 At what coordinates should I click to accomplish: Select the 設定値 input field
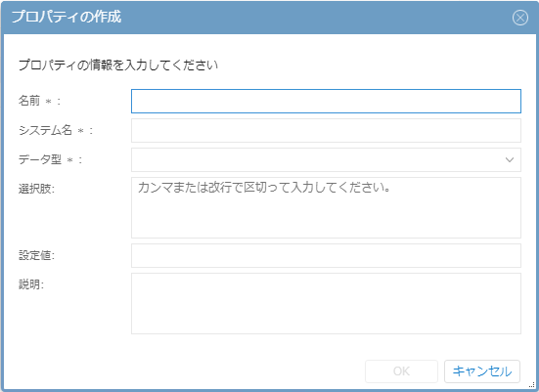(x=326, y=255)
